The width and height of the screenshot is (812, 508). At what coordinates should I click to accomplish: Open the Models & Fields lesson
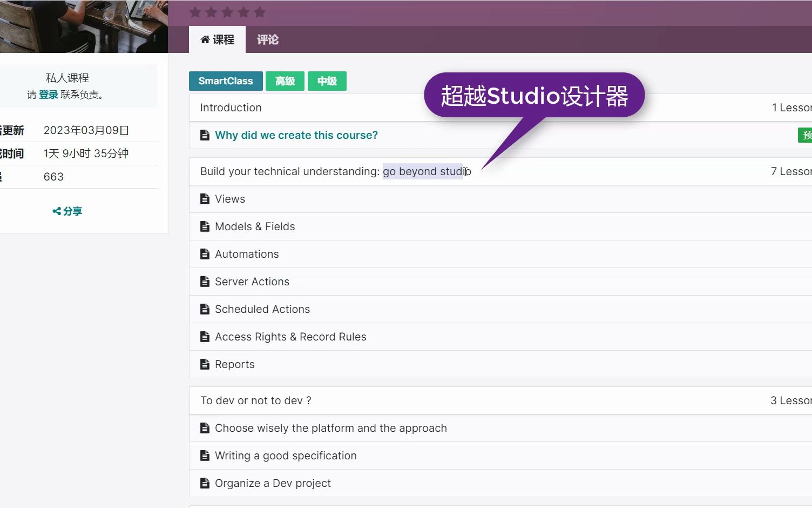point(255,226)
